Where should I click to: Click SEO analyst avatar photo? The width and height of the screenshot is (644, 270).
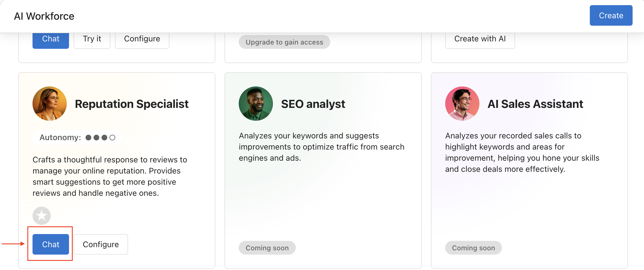(256, 104)
